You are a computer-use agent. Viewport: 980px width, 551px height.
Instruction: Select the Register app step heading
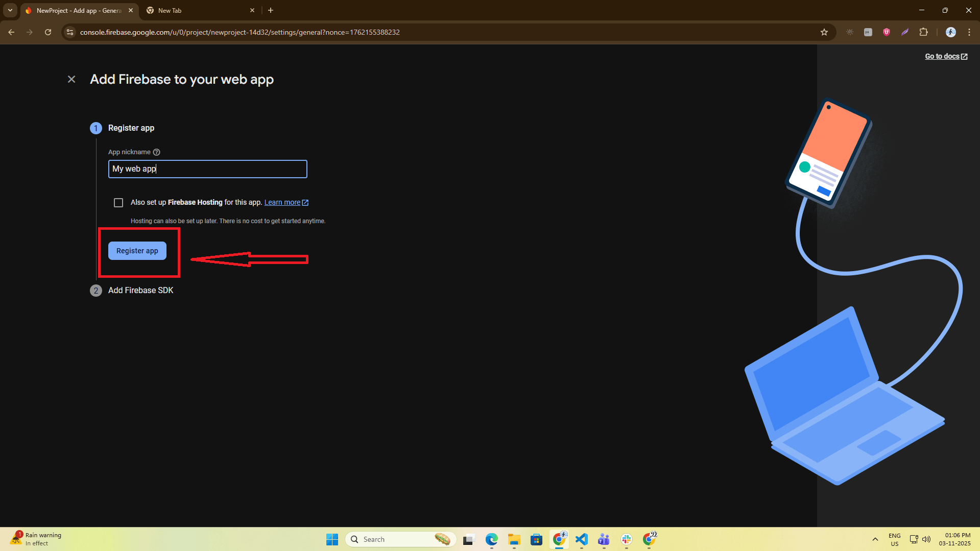(131, 128)
